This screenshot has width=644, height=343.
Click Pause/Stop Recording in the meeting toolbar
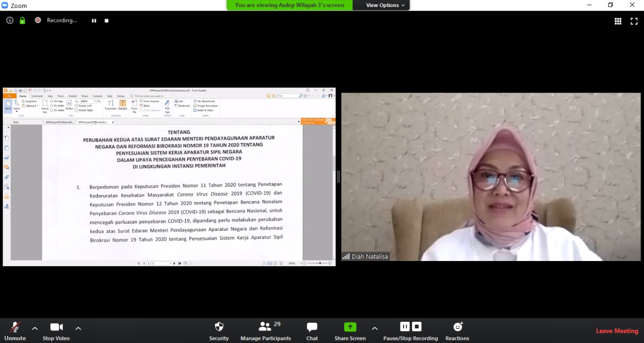[411, 331]
